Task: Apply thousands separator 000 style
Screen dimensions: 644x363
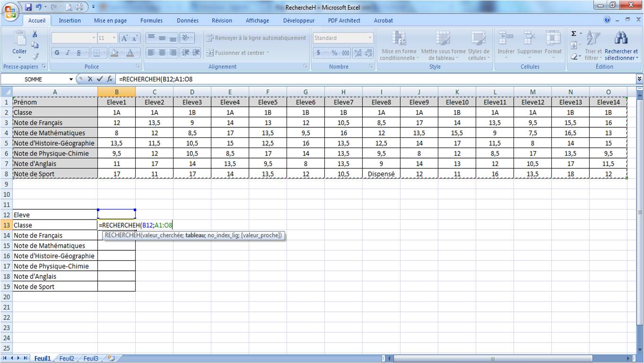Action: [x=346, y=53]
